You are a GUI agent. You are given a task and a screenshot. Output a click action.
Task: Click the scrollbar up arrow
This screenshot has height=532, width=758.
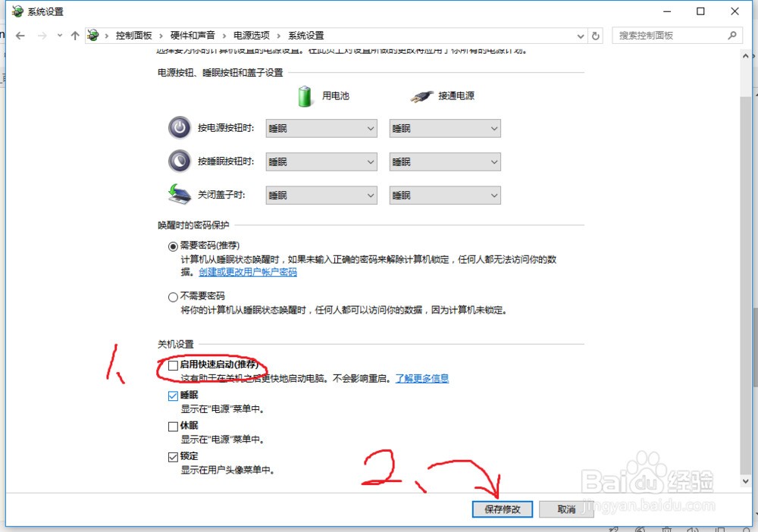(745, 56)
